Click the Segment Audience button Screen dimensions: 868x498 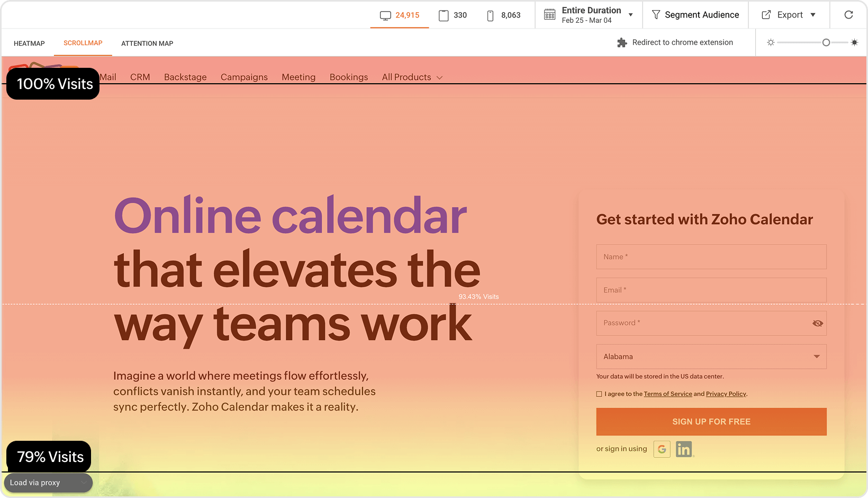(695, 15)
